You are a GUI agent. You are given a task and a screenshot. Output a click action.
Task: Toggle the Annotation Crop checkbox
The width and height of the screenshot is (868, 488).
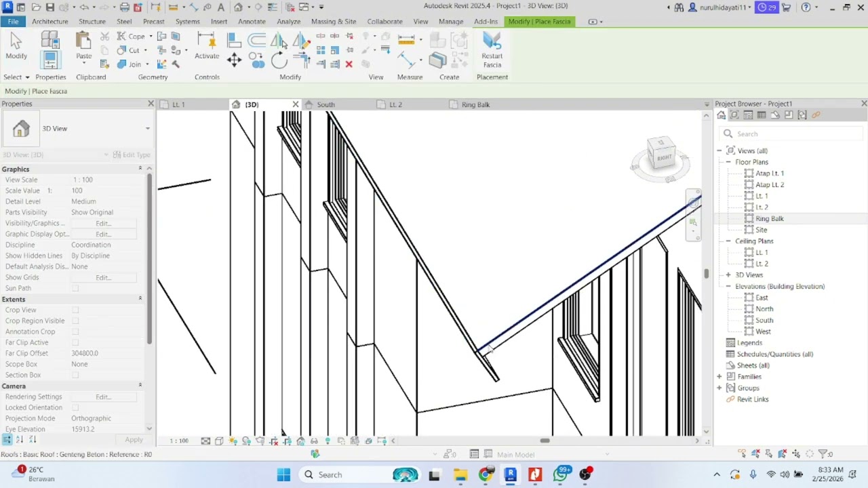coord(75,331)
